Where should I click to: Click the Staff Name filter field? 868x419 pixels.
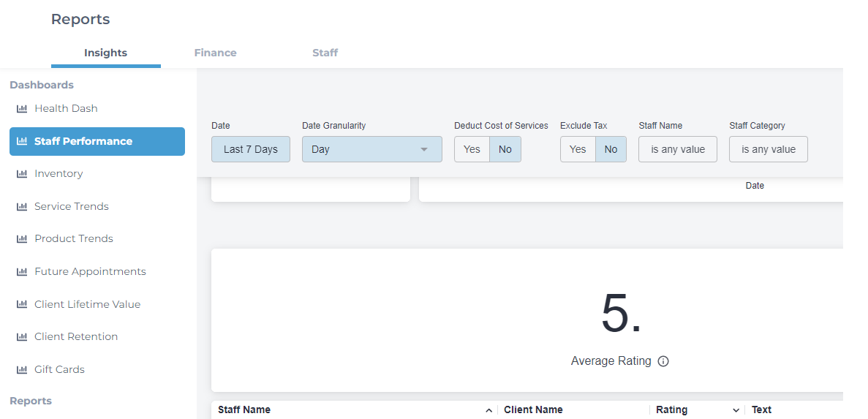tap(678, 149)
